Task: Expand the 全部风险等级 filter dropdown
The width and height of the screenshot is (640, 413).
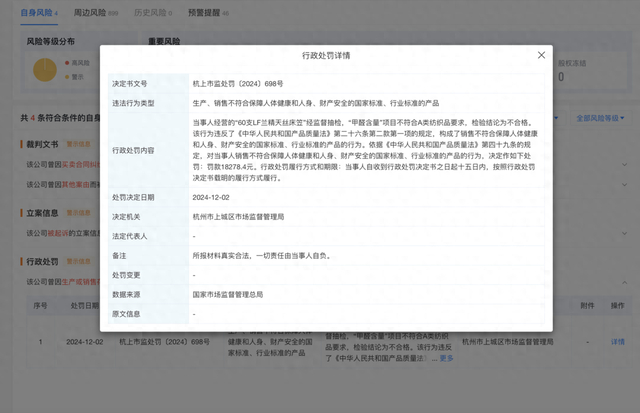Action: [x=600, y=118]
